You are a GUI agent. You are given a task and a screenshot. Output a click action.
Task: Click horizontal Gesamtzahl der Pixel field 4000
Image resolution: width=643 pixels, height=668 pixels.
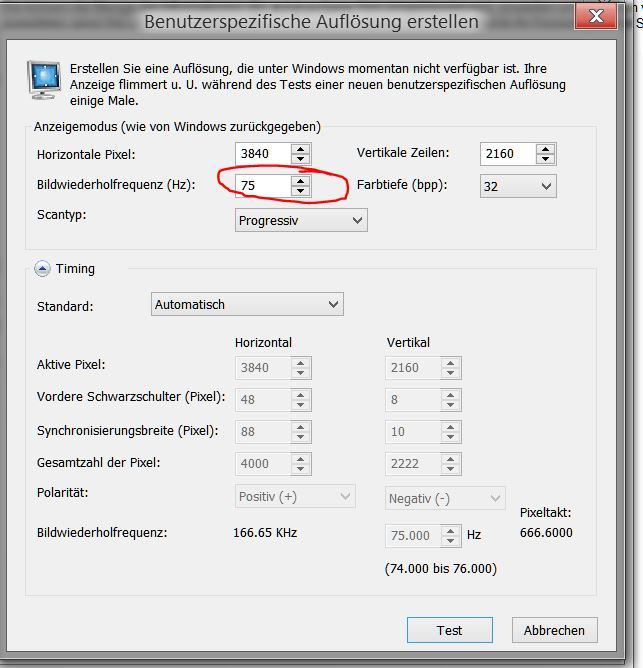[x=263, y=464]
